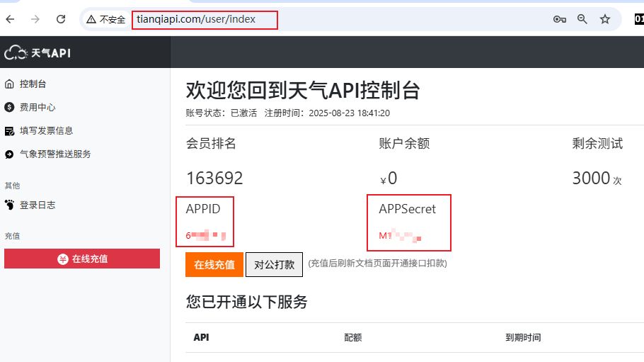Open 控制台 in the sidebar
The image size is (644, 362).
33,84
